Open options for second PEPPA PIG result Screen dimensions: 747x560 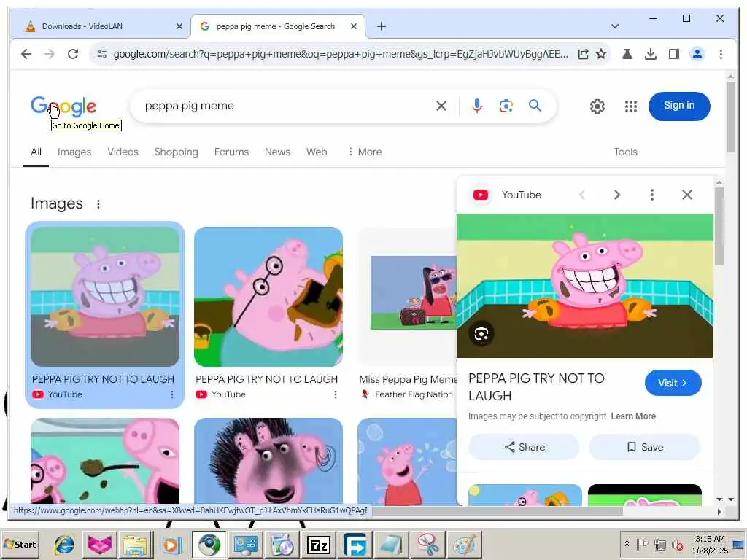pos(336,394)
